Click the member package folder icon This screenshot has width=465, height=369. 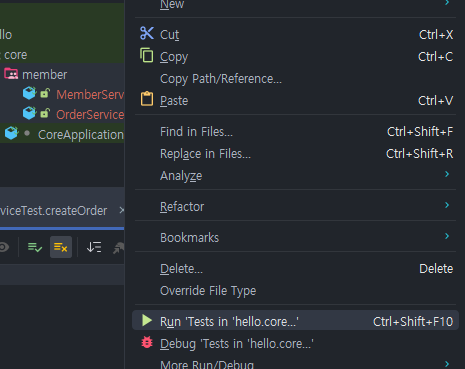click(x=11, y=74)
